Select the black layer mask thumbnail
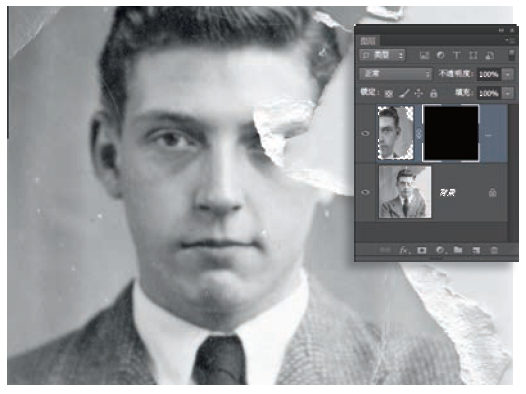Screen dimensions: 526x394 [451, 133]
